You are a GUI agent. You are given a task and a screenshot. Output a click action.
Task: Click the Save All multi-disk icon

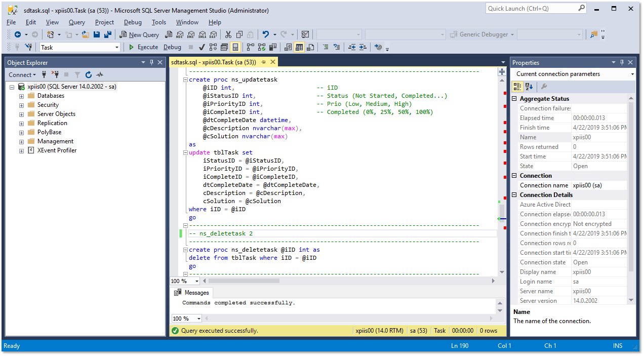pos(108,34)
